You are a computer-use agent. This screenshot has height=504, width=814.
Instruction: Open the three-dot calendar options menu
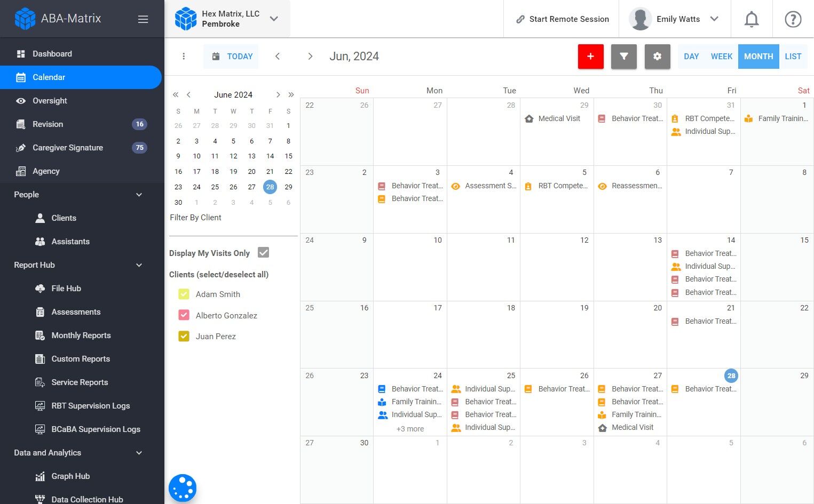pos(184,57)
